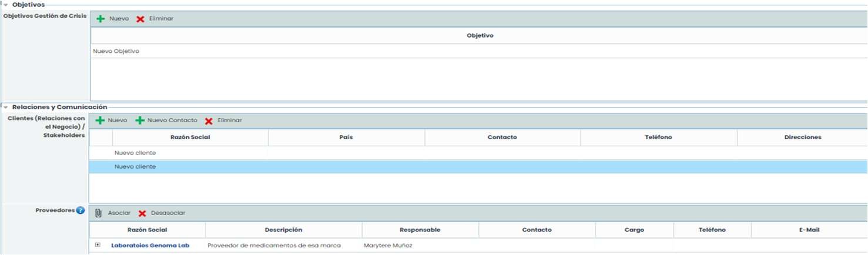The width and height of the screenshot is (868, 255).
Task: Select the first Nuevo cliente row
Action: tap(135, 153)
